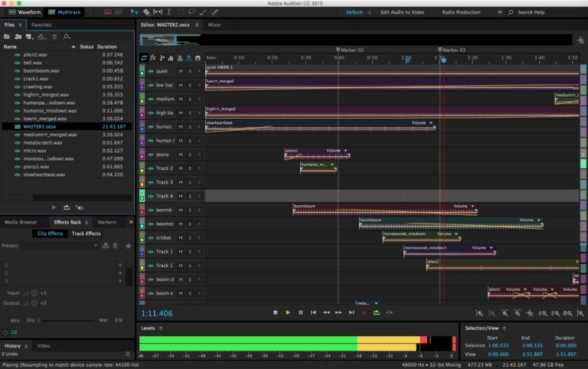588x369 pixels.
Task: Open Editor panel menu
Action: click(x=197, y=24)
